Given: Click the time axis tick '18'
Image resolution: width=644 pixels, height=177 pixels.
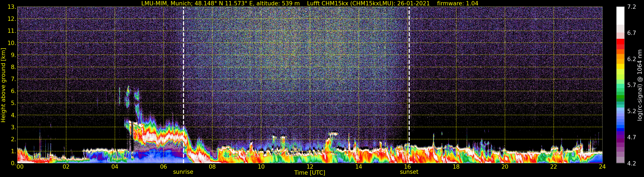Looking at the screenshot, I should click(x=456, y=167).
